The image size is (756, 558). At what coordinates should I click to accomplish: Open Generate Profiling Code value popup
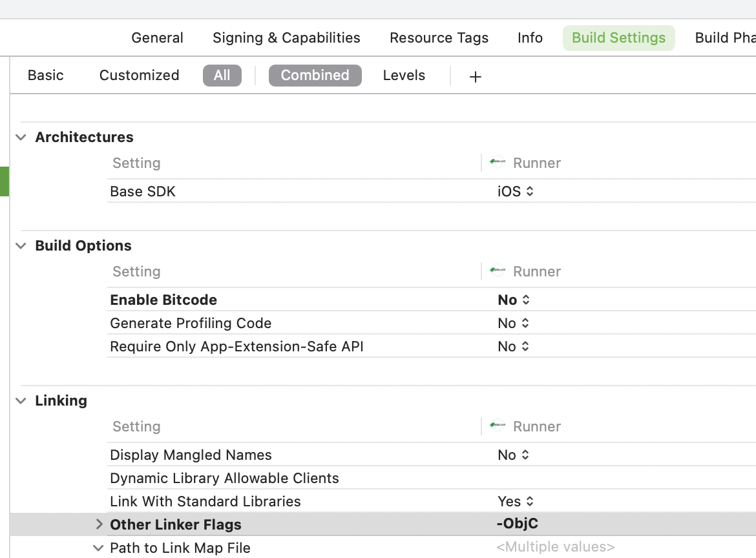(x=514, y=324)
